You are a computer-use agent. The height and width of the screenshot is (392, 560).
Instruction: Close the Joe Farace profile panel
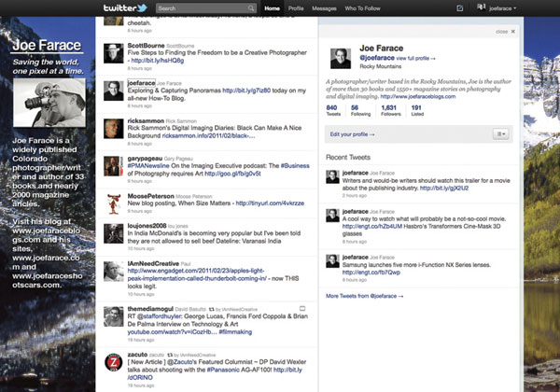tap(512, 32)
